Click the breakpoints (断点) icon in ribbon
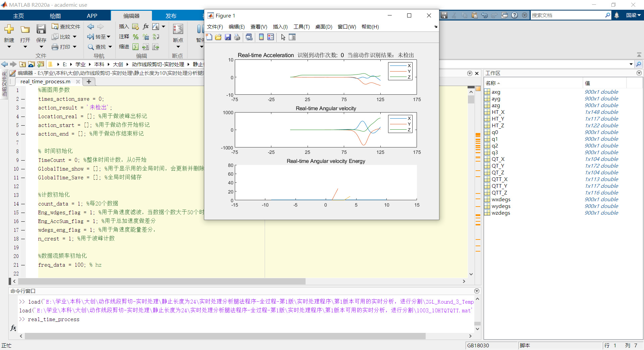Image resolution: width=644 pixels, height=350 pixels. point(178,30)
